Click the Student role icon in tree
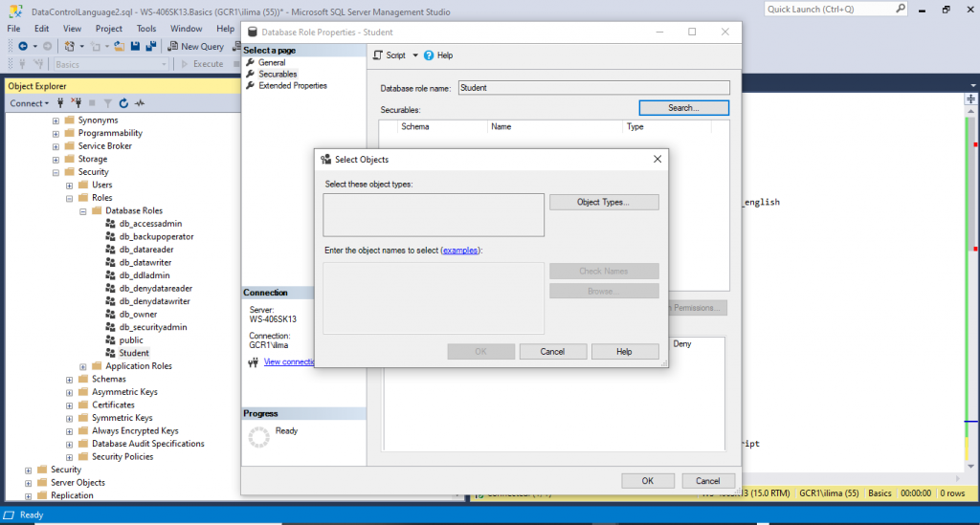 coord(111,353)
